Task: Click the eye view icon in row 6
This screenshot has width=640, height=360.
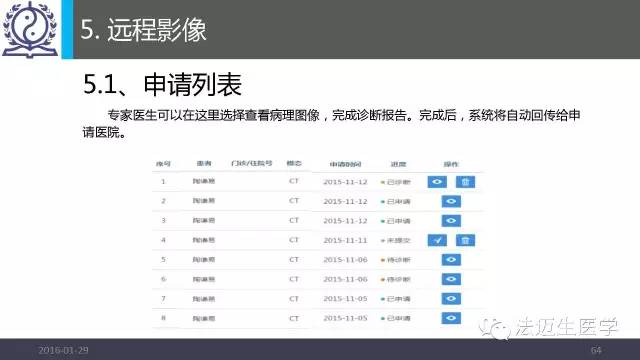Action: click(x=451, y=279)
